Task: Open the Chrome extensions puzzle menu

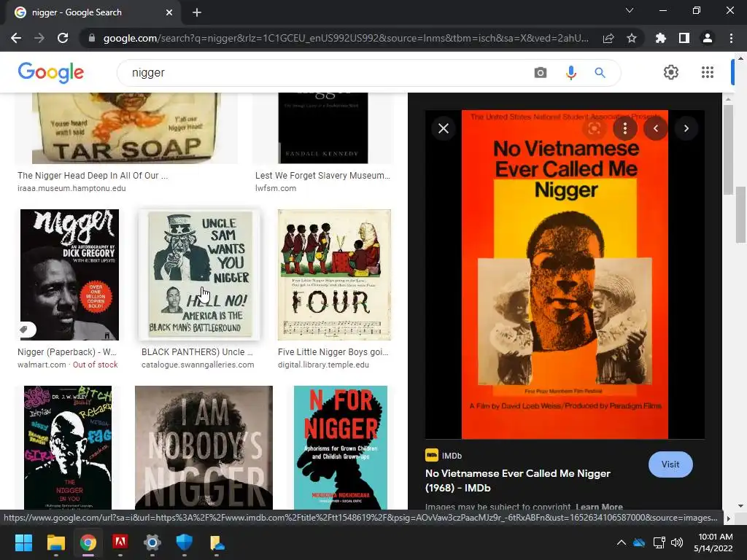Action: [661, 38]
